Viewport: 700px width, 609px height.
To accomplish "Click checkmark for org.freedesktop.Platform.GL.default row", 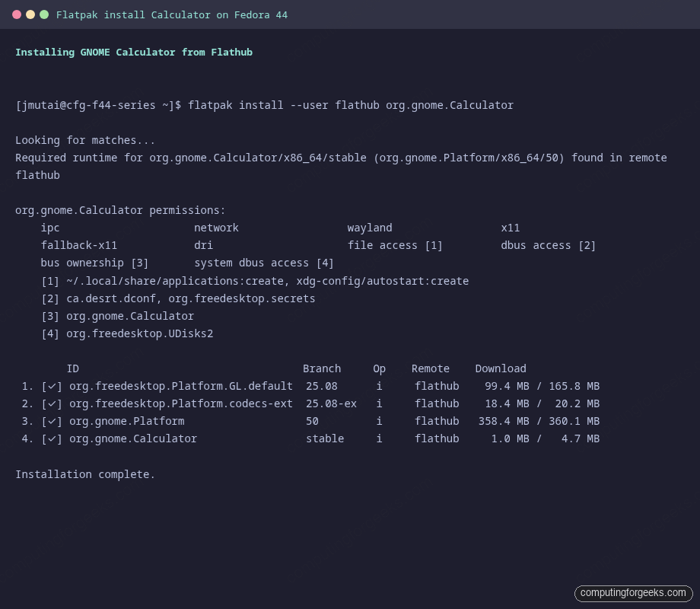I will coord(52,386).
